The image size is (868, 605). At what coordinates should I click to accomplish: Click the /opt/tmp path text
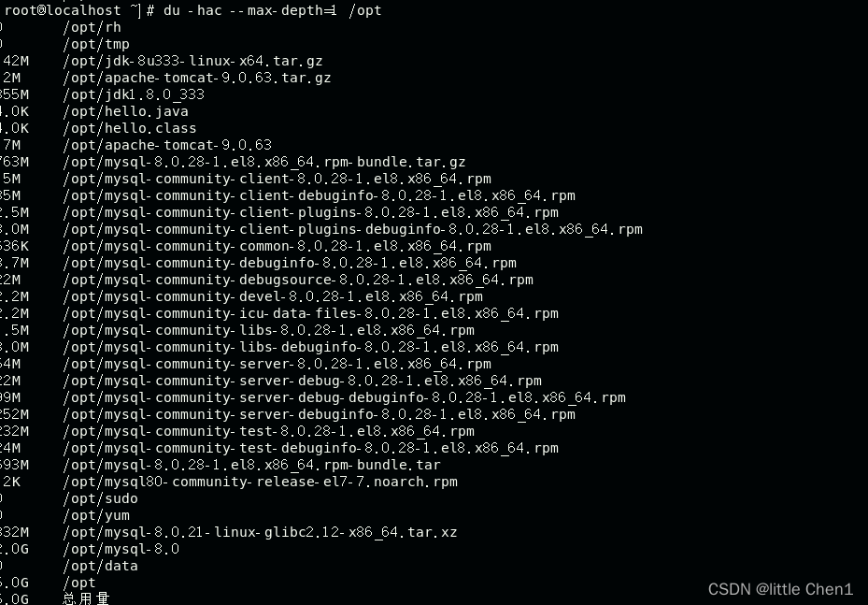pos(96,44)
